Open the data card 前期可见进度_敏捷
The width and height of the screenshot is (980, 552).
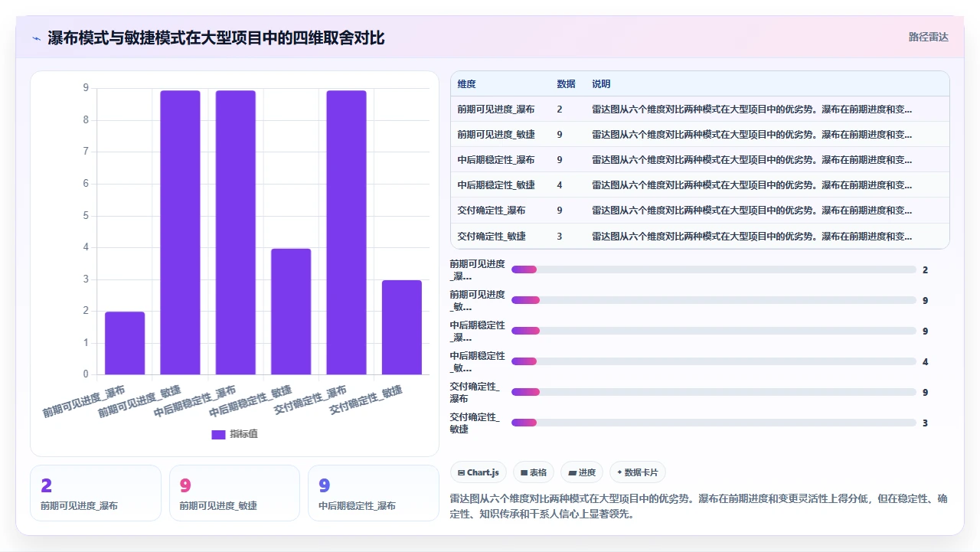[x=234, y=493]
